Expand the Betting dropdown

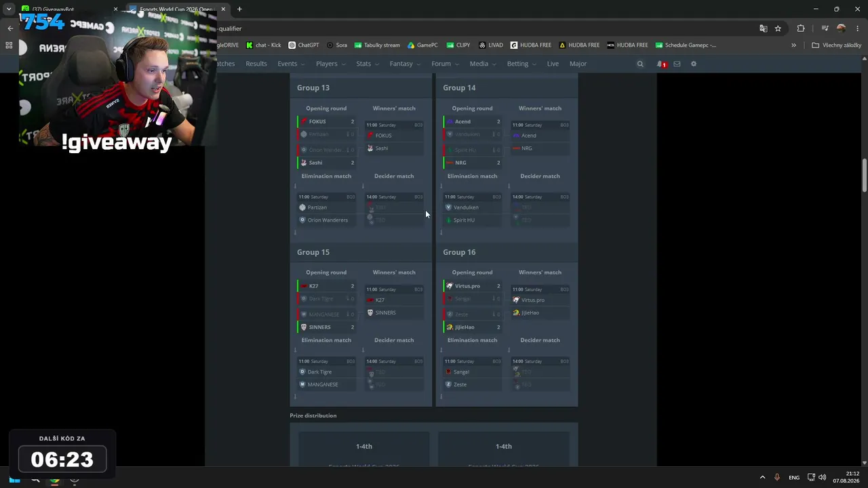pos(521,64)
